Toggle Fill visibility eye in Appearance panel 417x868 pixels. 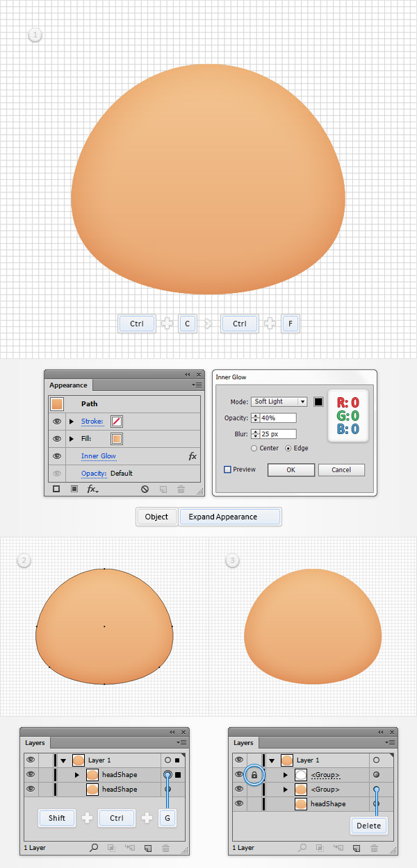click(x=57, y=439)
